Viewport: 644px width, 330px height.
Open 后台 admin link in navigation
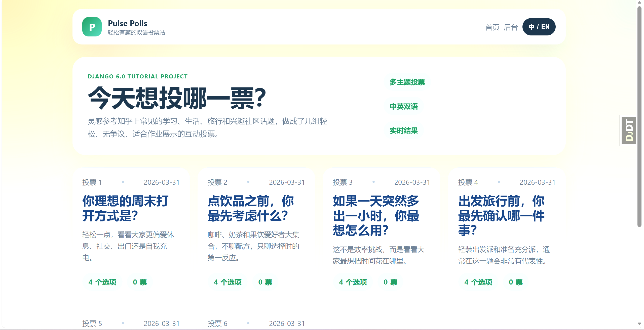point(511,27)
